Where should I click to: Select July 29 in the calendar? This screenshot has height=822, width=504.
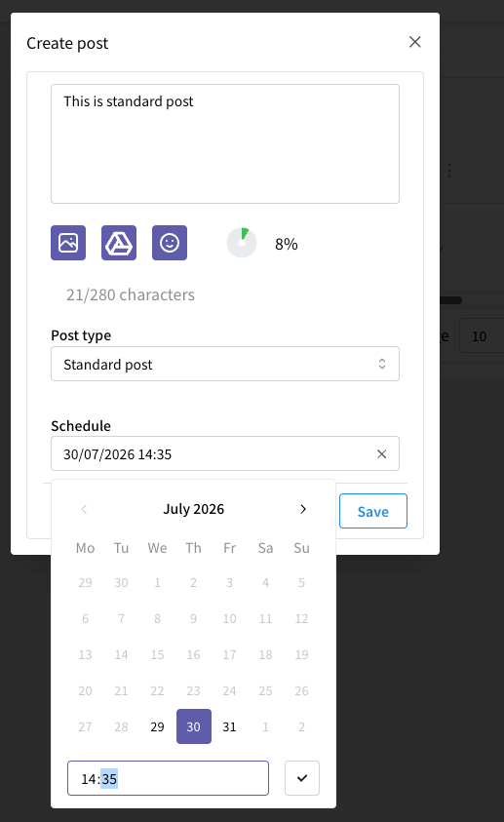[157, 726]
